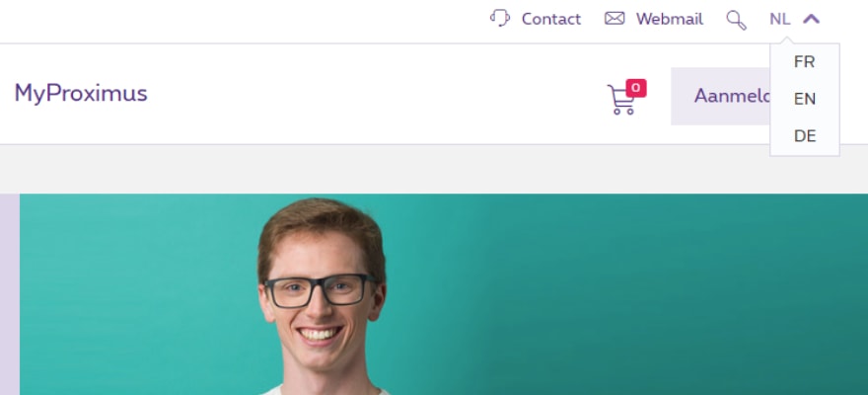The height and width of the screenshot is (395, 868).
Task: Click the red cart counter badge
Action: click(636, 88)
